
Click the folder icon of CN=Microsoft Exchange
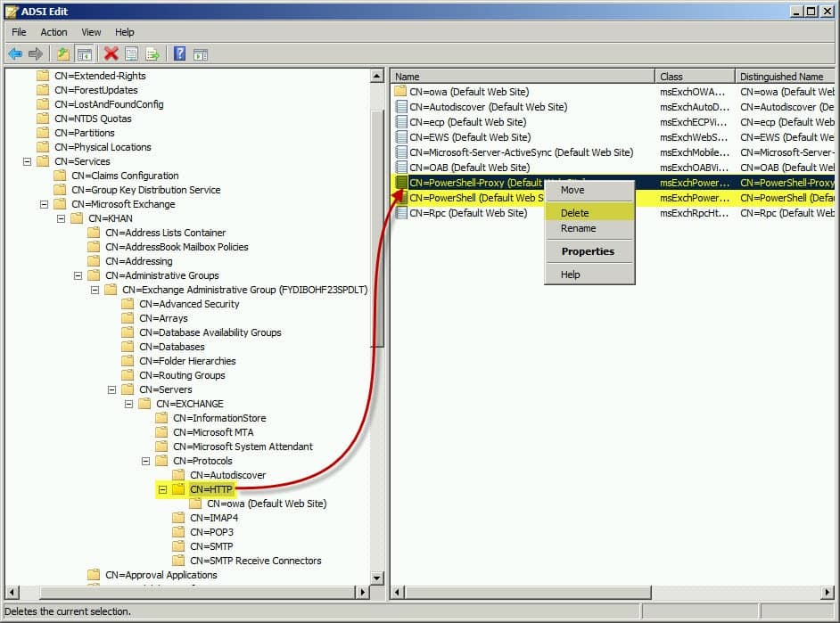[60, 203]
